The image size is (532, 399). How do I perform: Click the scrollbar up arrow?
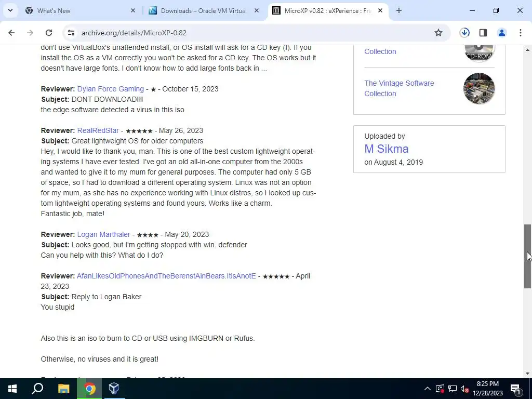tap(528, 50)
